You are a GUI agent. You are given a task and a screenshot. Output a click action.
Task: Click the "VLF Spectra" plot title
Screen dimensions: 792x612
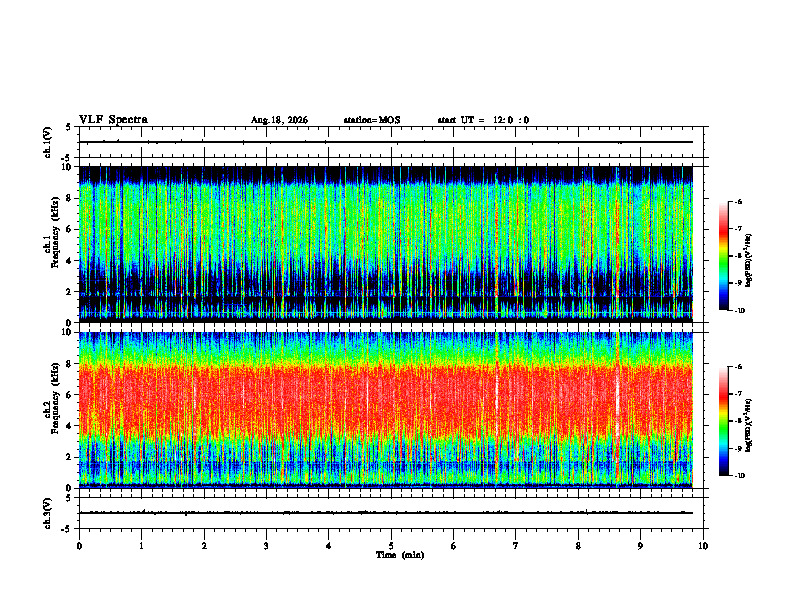tap(113, 120)
